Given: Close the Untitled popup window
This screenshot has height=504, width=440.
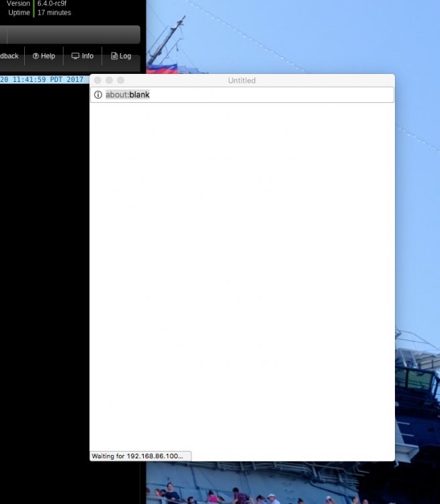Looking at the screenshot, I should [x=97, y=81].
